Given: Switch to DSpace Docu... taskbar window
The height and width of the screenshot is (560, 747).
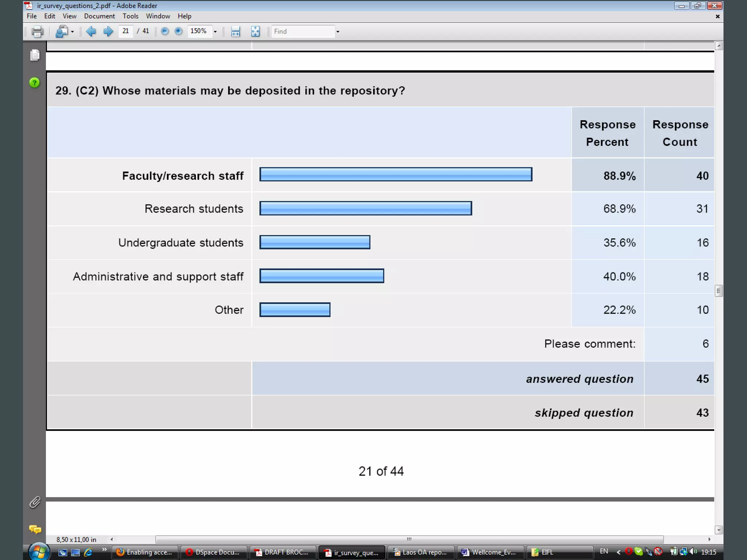Looking at the screenshot, I should coord(213,552).
